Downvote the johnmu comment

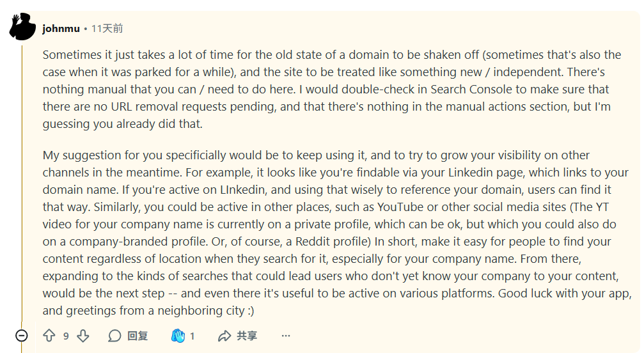pyautogui.click(x=82, y=336)
